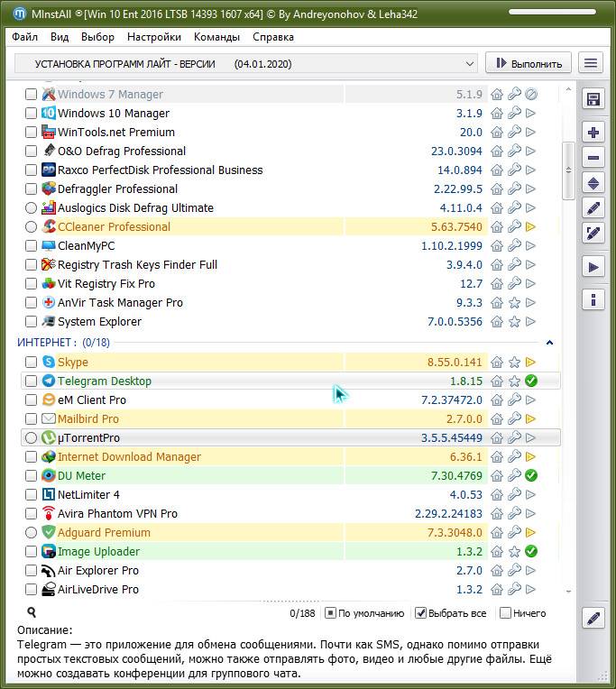Open the hamburger menu button
This screenshot has width=616, height=689.
[x=591, y=63]
